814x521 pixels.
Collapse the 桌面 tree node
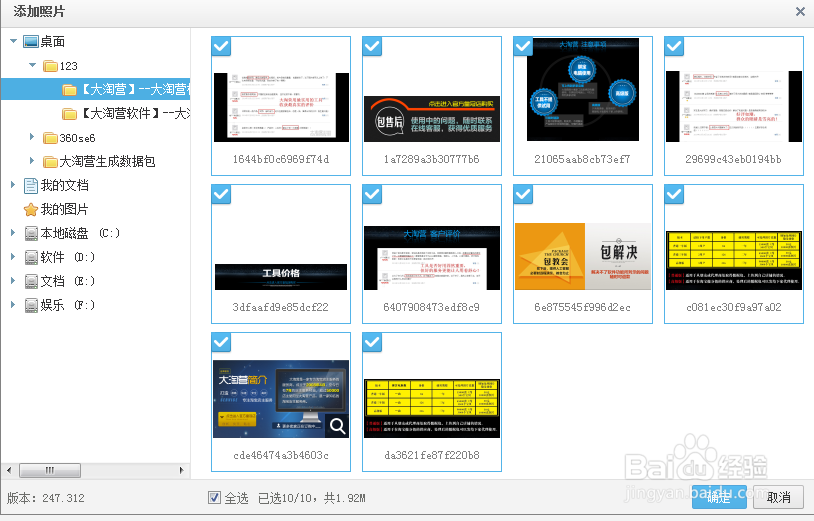click(x=13, y=41)
